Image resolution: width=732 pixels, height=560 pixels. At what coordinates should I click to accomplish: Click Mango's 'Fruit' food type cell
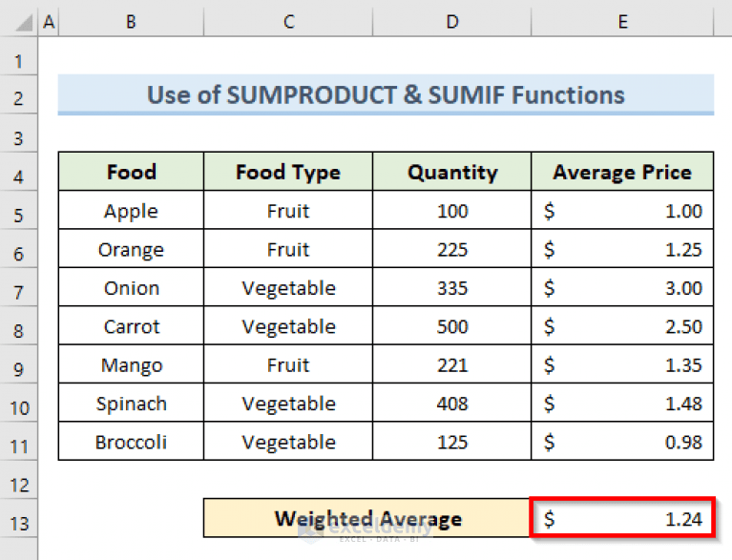click(x=288, y=364)
